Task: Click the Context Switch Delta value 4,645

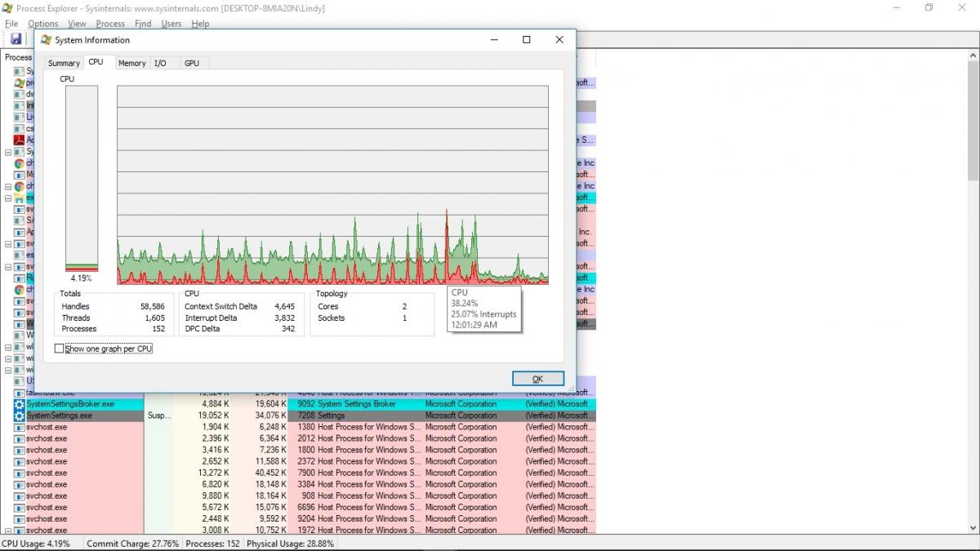Action: [284, 307]
